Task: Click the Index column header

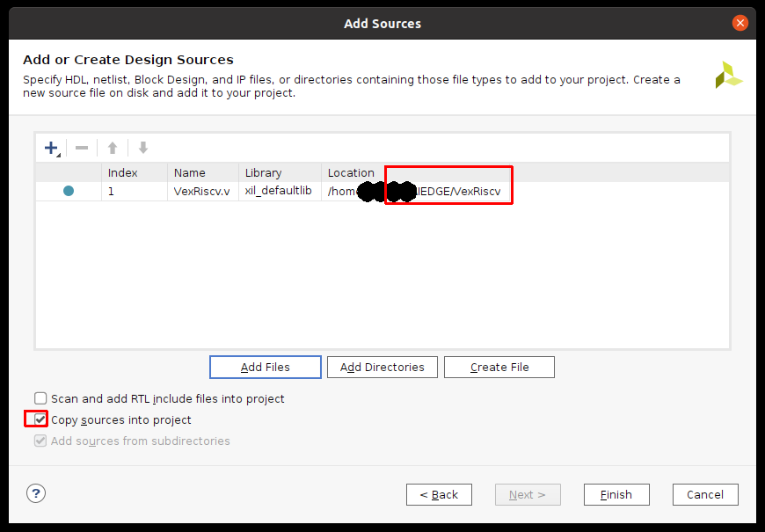Action: [135, 172]
